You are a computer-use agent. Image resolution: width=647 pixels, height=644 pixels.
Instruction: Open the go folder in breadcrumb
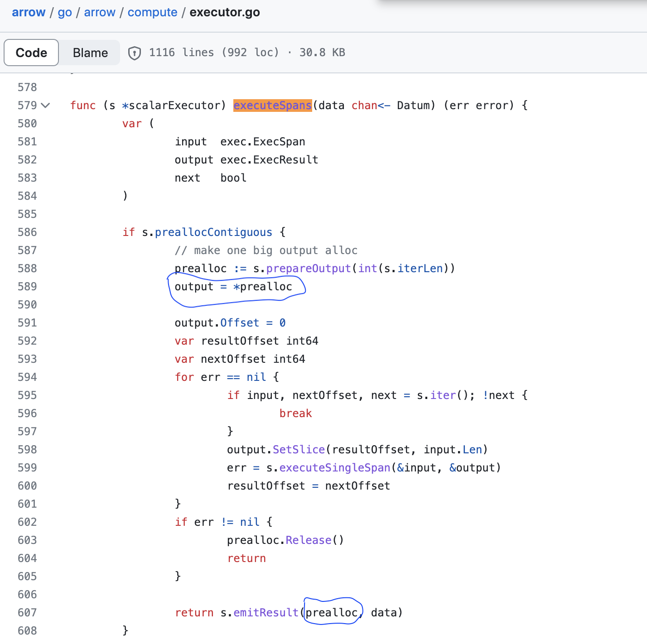(65, 12)
